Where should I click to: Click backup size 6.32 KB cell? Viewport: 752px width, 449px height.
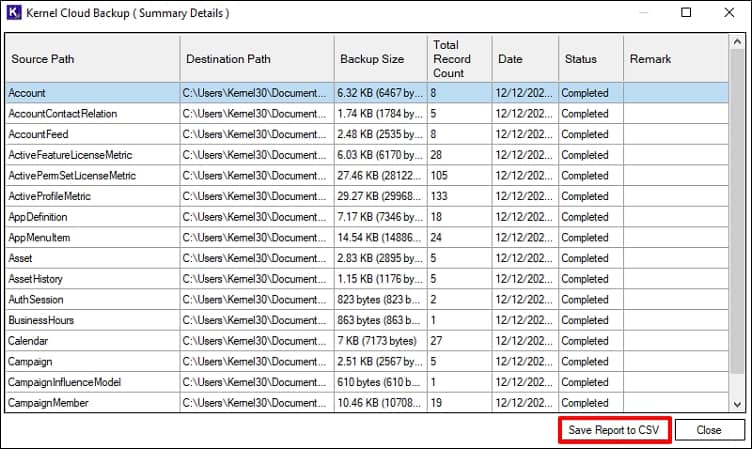click(x=381, y=93)
